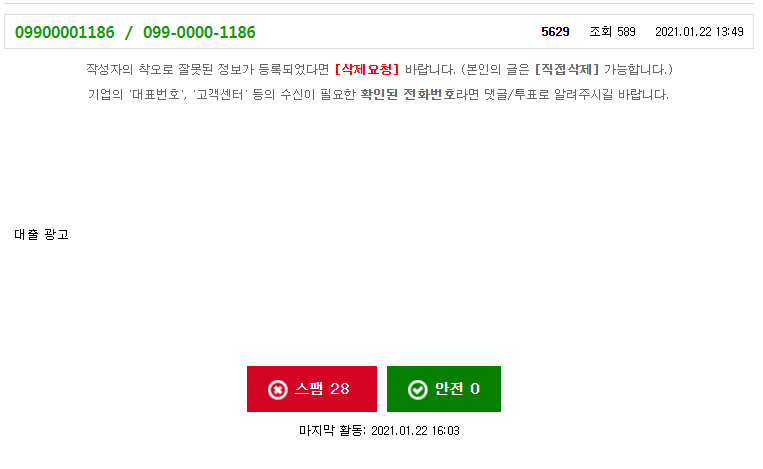The image size is (763, 469).
Task: Click the post date 2021.01.22 13:49
Action: (x=699, y=32)
